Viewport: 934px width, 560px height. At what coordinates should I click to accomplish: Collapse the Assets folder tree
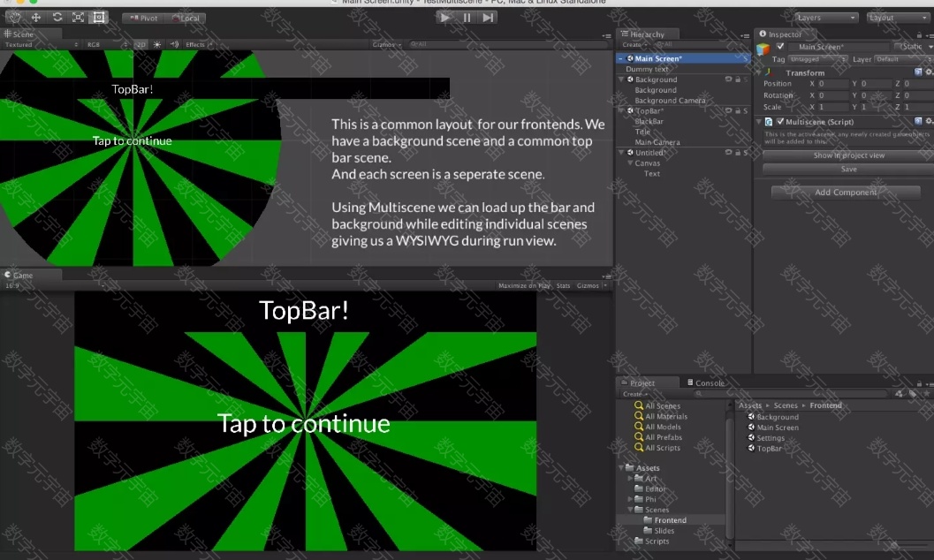[x=621, y=468]
